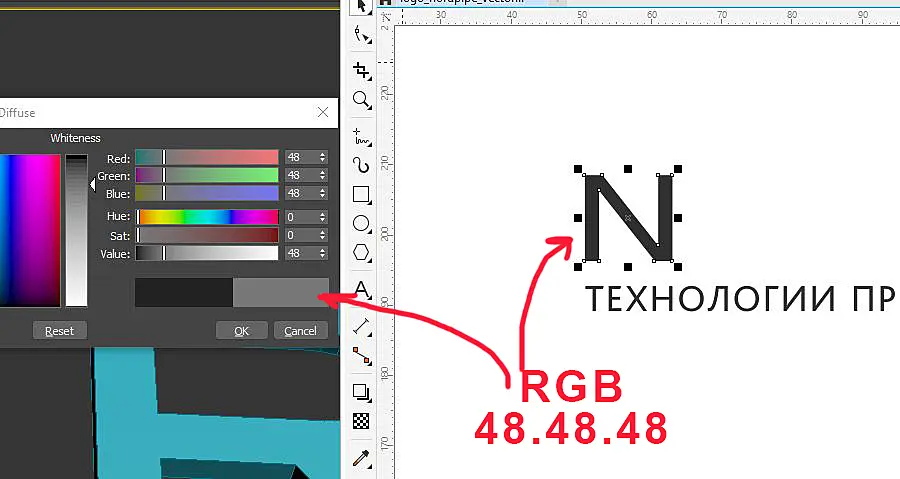Select the Artistic Media tool
This screenshot has height=479, width=900.
click(x=361, y=165)
